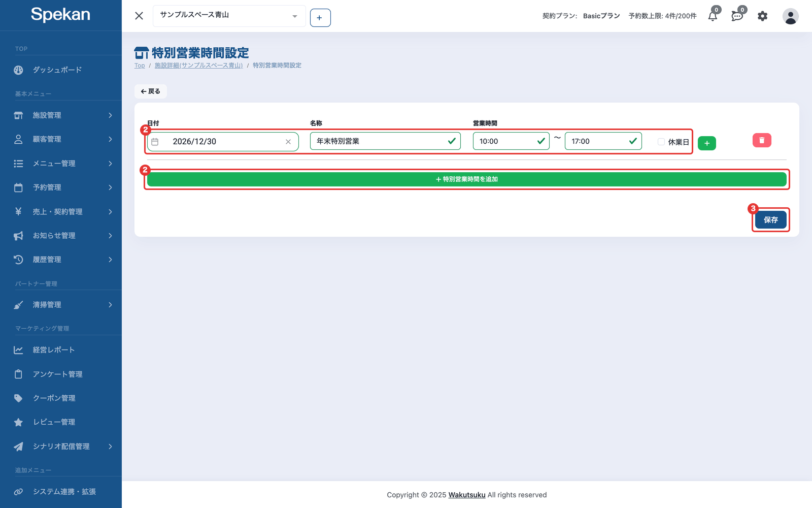
Task: Click the クーポン管理 tag icon
Action: point(18,398)
